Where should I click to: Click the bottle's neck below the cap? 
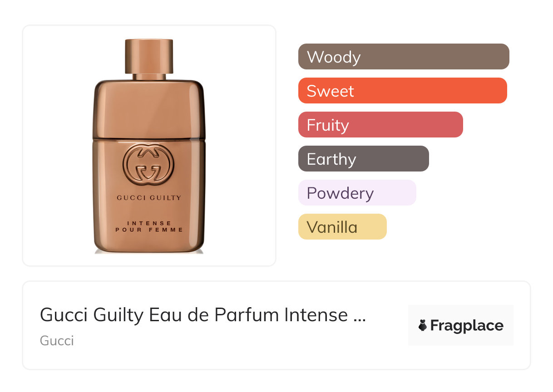[x=149, y=76]
